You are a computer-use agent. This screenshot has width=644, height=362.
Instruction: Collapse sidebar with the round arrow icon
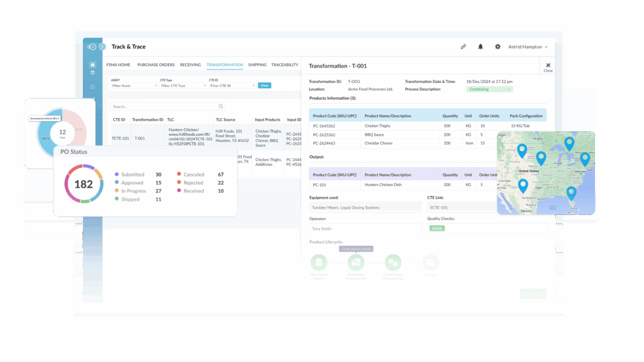(103, 47)
